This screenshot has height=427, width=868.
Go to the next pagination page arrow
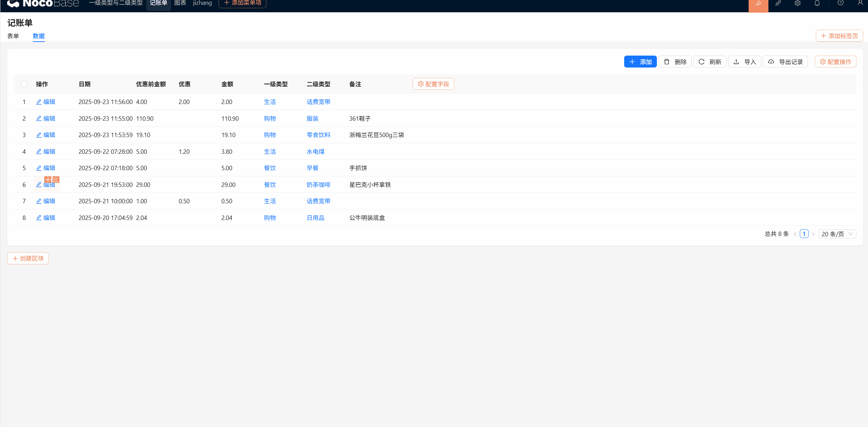click(813, 234)
